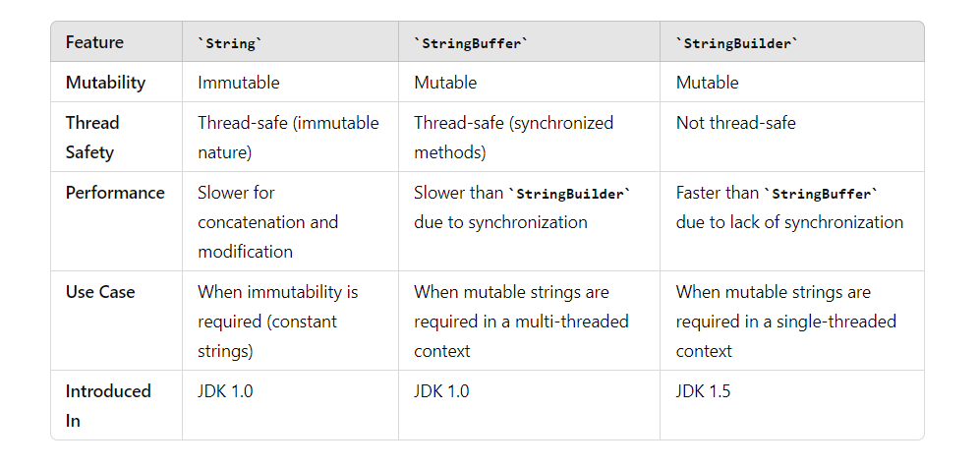Click the Immutable cell under String
Viewport: 980px width, 469px height.
[238, 83]
